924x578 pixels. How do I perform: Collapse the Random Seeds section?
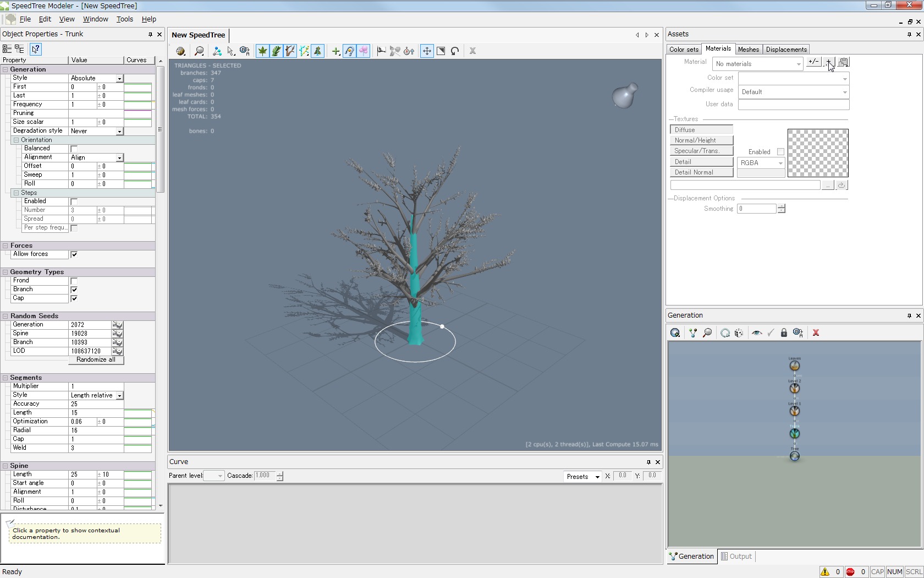pyautogui.click(x=5, y=316)
